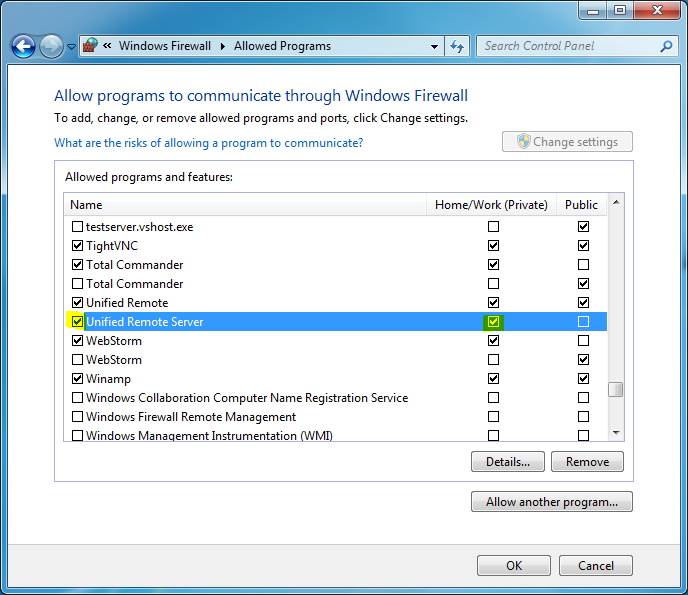Click the magnifier search icon
The image size is (688, 595).
pos(666,46)
